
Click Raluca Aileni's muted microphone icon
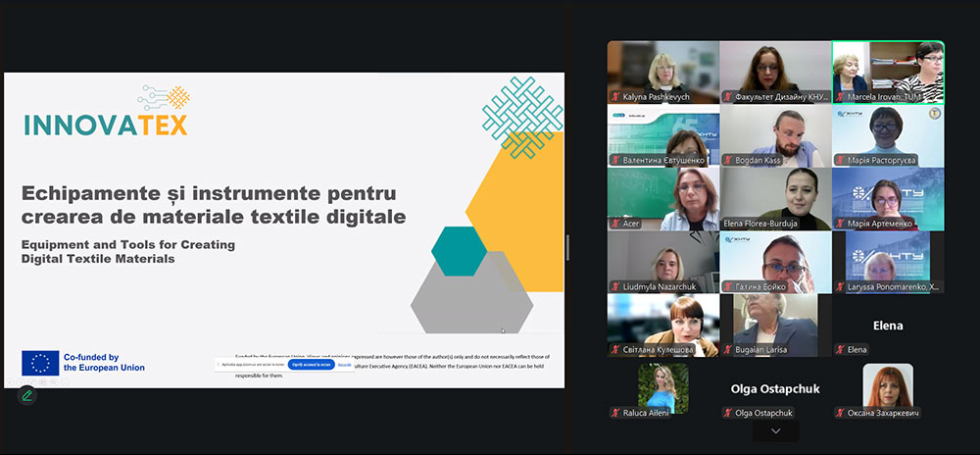(615, 413)
